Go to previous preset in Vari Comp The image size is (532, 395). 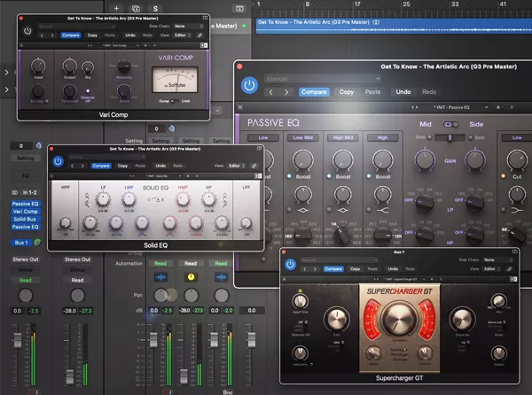42,35
